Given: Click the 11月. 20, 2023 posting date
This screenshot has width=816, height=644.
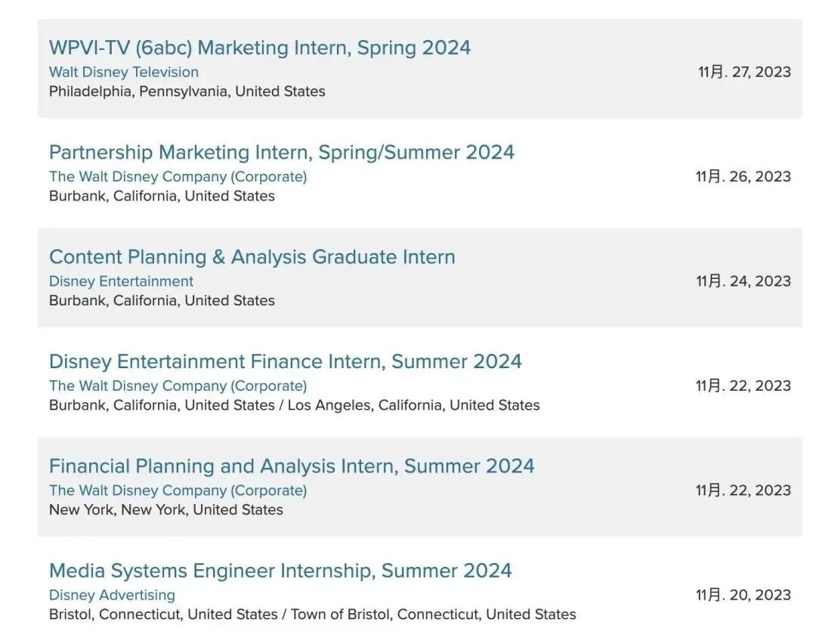Looking at the screenshot, I should [x=743, y=595].
